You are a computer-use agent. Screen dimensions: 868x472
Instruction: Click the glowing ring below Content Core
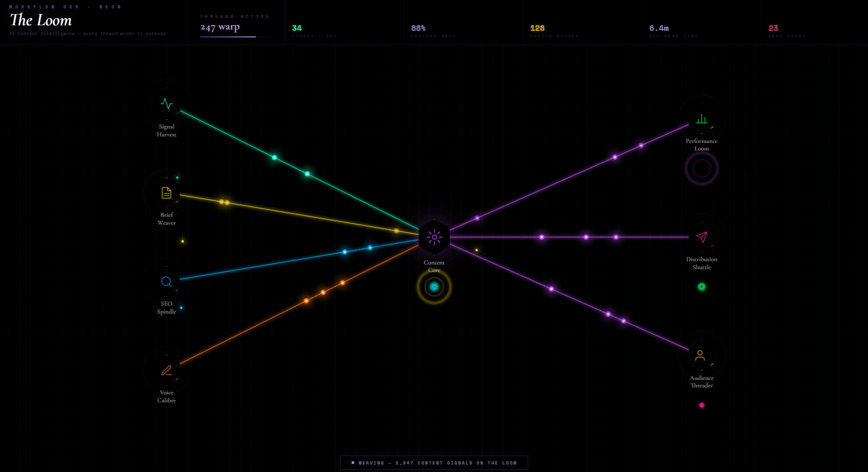point(434,287)
